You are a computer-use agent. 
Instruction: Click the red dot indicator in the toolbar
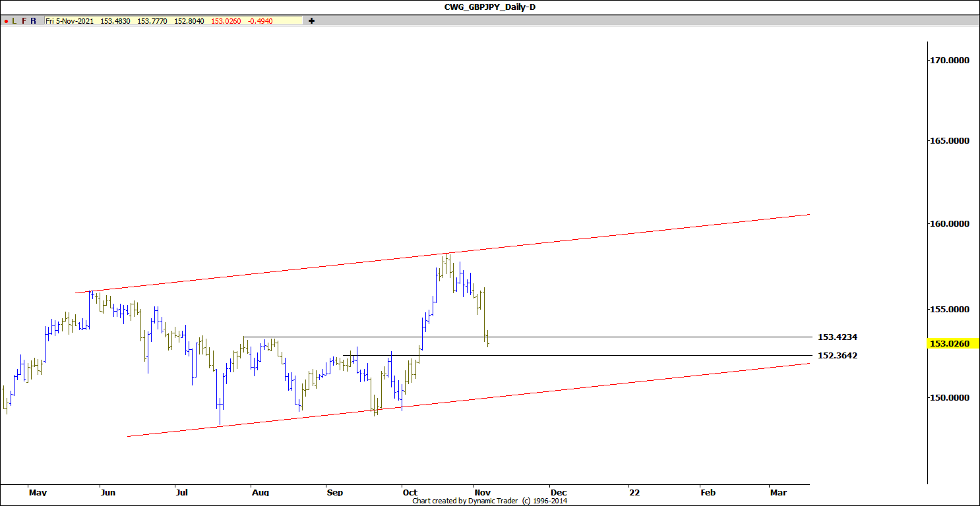[6, 21]
